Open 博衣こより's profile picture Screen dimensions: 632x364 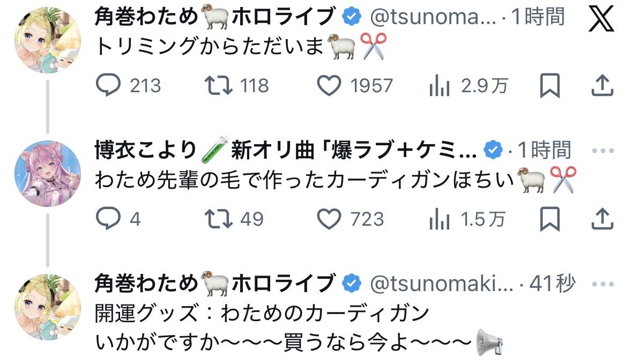click(48, 173)
